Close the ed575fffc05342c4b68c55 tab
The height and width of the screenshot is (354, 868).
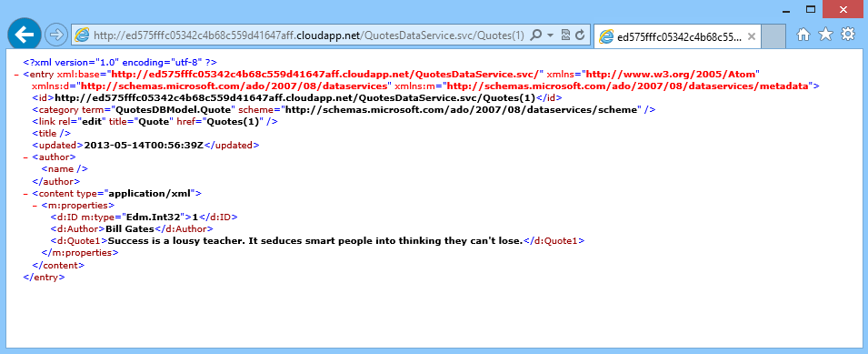pos(751,37)
